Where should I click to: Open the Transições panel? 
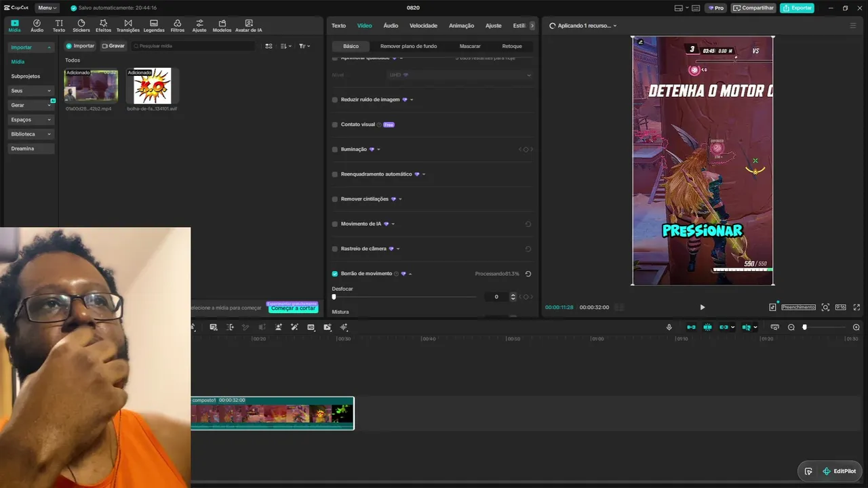tap(128, 26)
